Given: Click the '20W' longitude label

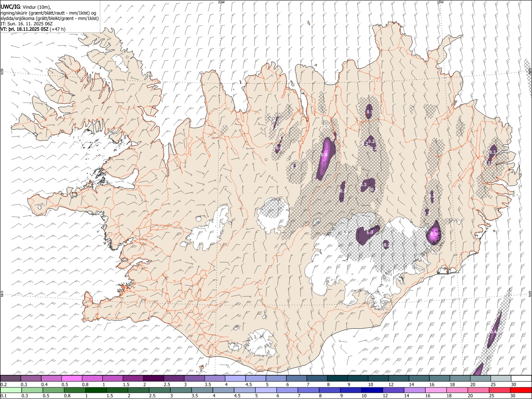Looking at the screenshot, I should pyautogui.click(x=222, y=2).
